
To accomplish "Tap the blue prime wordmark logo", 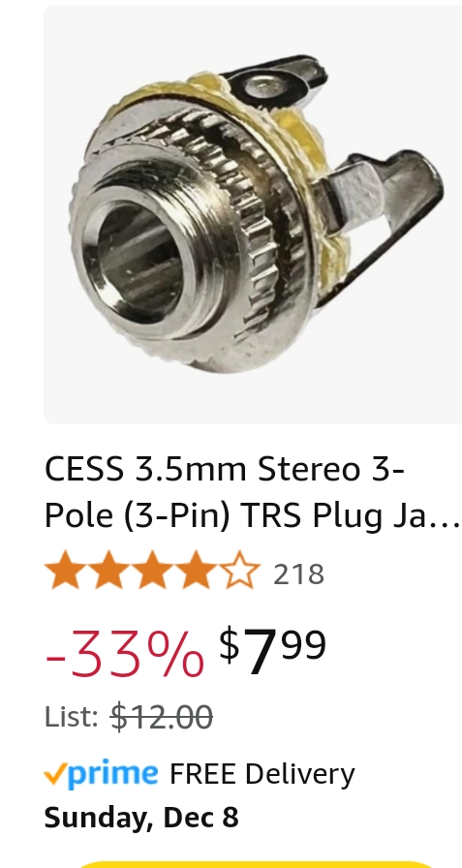I will point(113,774).
